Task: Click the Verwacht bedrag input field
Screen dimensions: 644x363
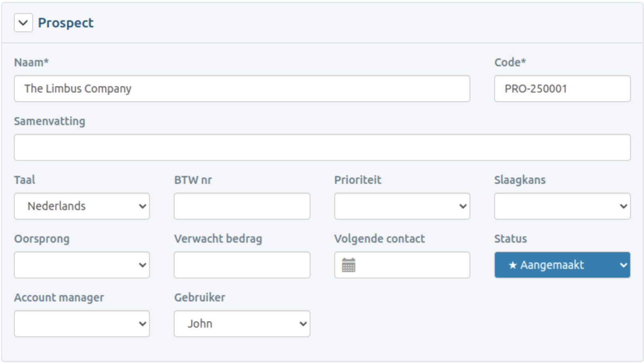Action: (x=242, y=265)
